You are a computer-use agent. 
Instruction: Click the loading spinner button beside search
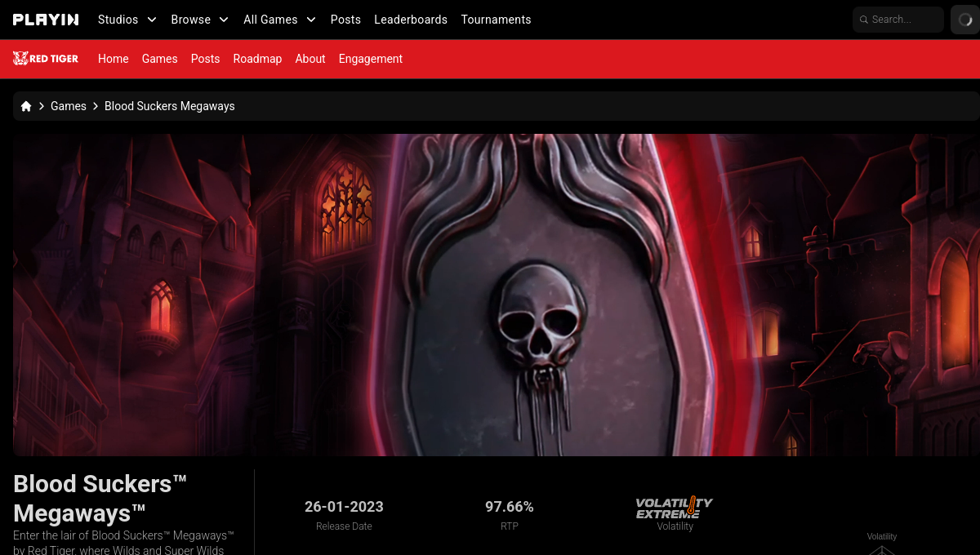click(x=965, y=20)
